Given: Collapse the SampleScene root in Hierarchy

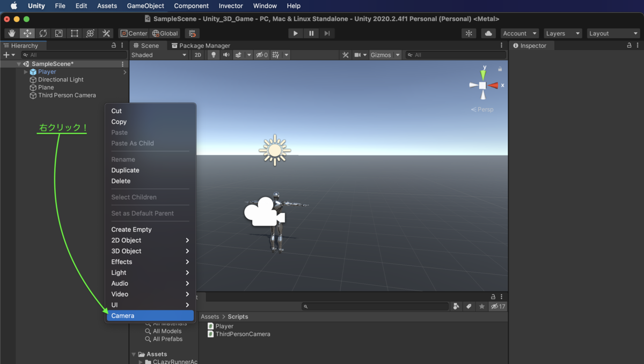Looking at the screenshot, I should (x=19, y=64).
